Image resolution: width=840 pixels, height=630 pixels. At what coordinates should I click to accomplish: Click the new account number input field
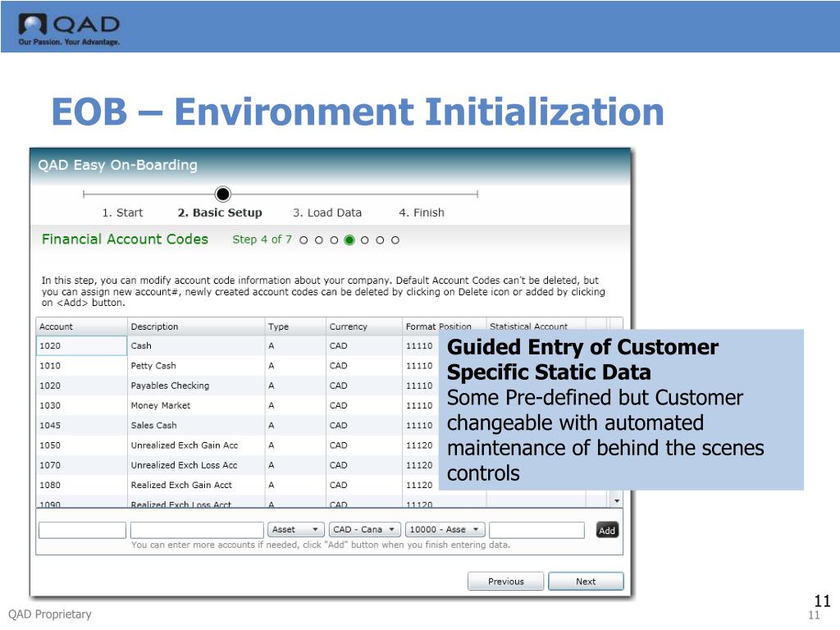(x=83, y=530)
